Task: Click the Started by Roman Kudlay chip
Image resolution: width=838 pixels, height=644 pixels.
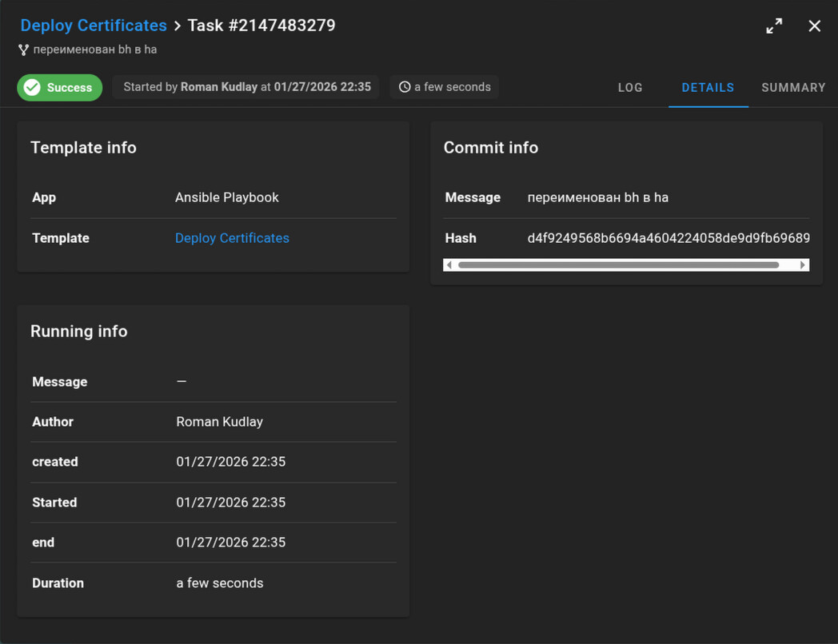Action: pyautogui.click(x=246, y=87)
